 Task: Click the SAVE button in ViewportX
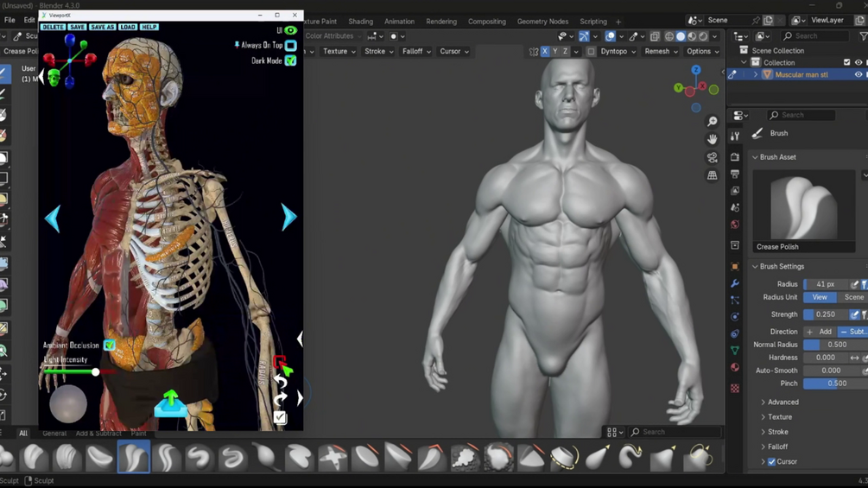[x=78, y=27]
